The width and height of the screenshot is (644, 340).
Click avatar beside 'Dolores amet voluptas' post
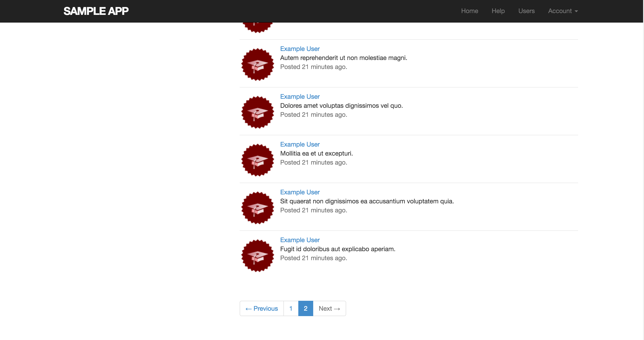(x=257, y=112)
